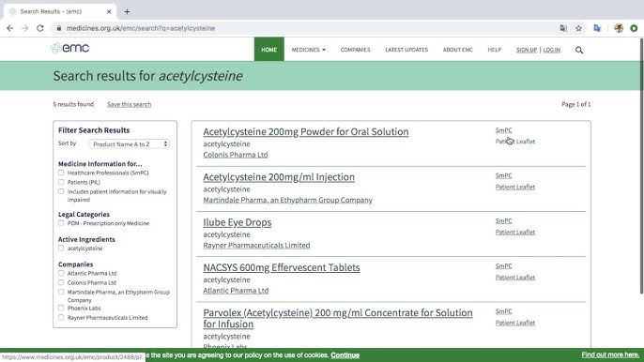Open the COMPANIES navigation item

point(355,50)
